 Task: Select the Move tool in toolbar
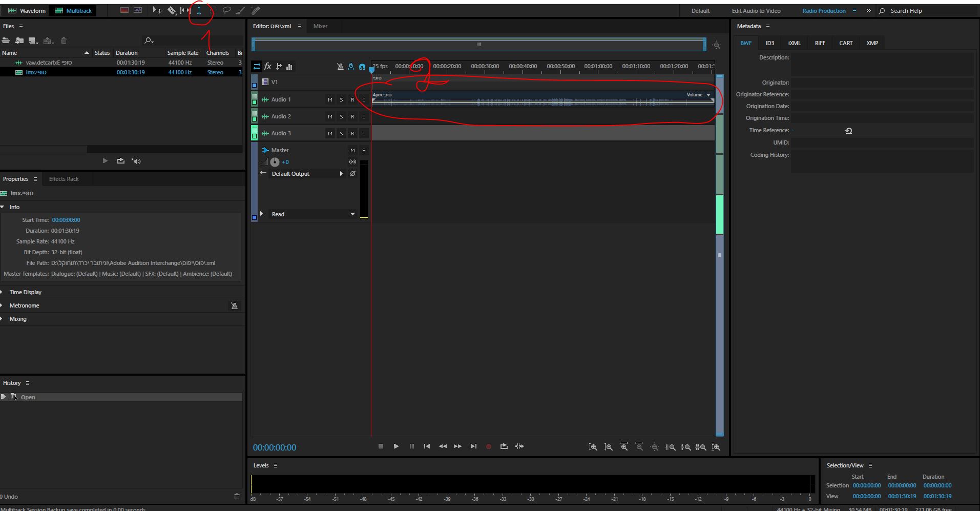(x=157, y=10)
